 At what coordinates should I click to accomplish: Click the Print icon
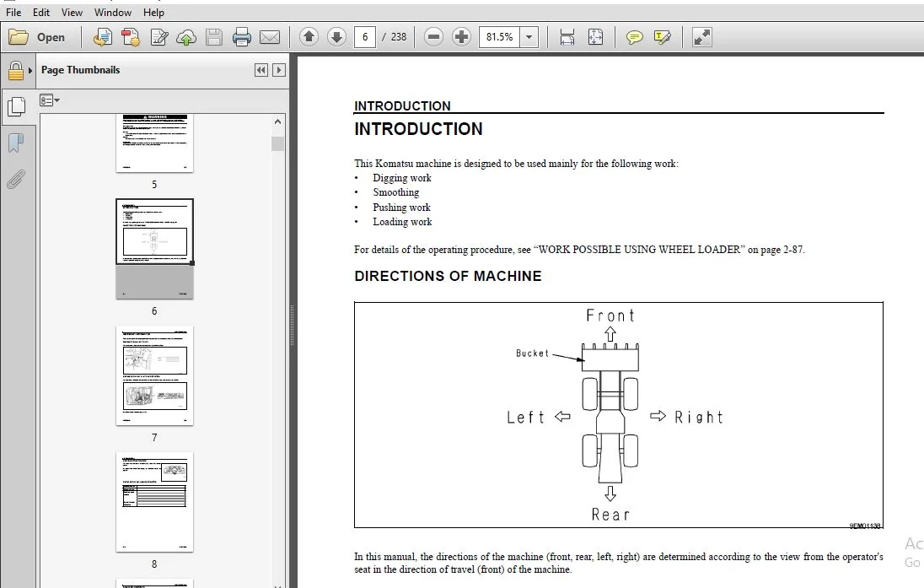click(x=242, y=37)
